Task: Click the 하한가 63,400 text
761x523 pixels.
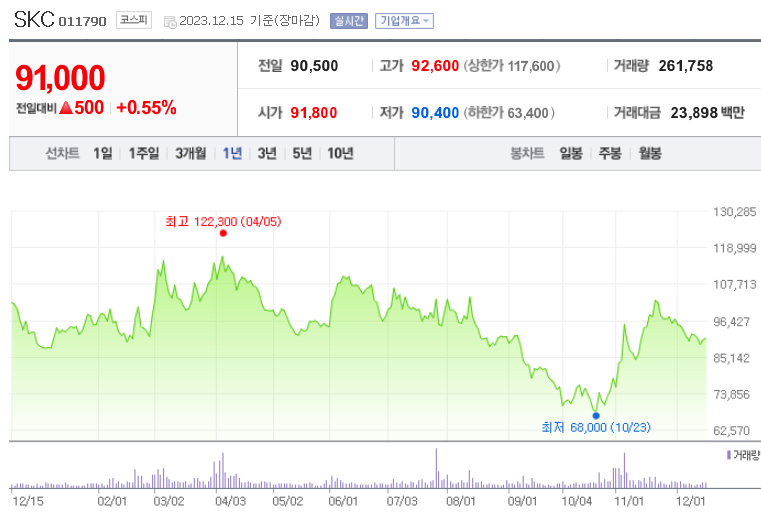Action: [x=509, y=113]
